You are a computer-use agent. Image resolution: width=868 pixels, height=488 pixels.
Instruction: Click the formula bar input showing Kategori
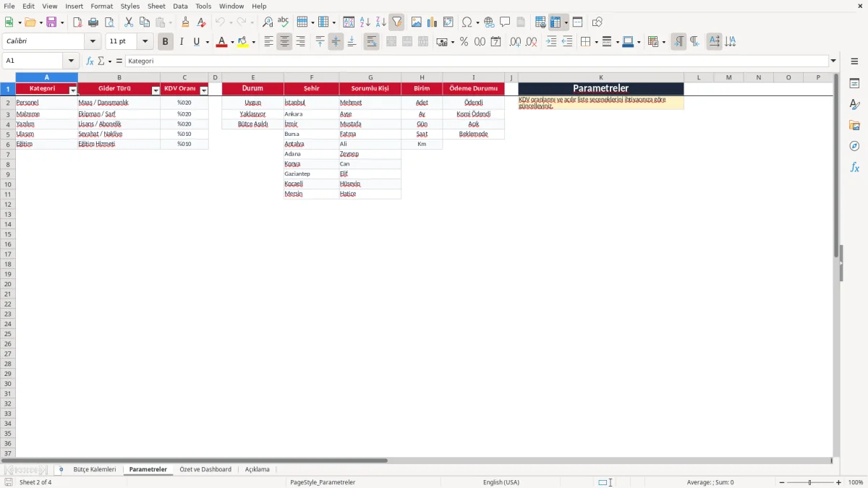(476, 61)
